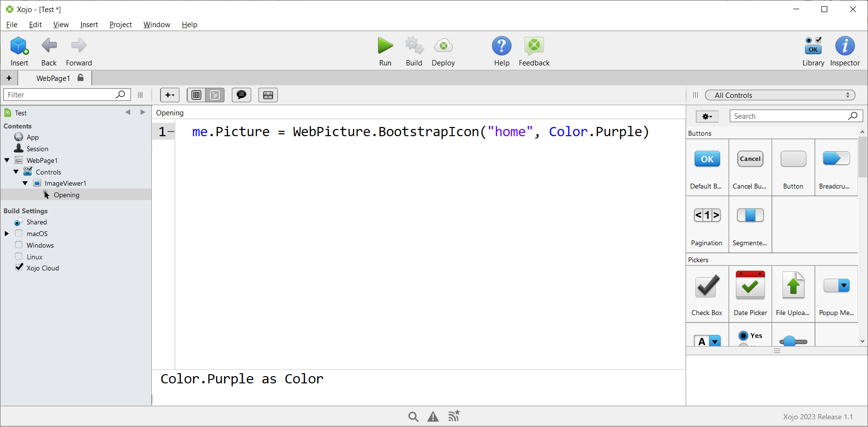
Task: Collapse the Controls tree node
Action: (x=16, y=172)
